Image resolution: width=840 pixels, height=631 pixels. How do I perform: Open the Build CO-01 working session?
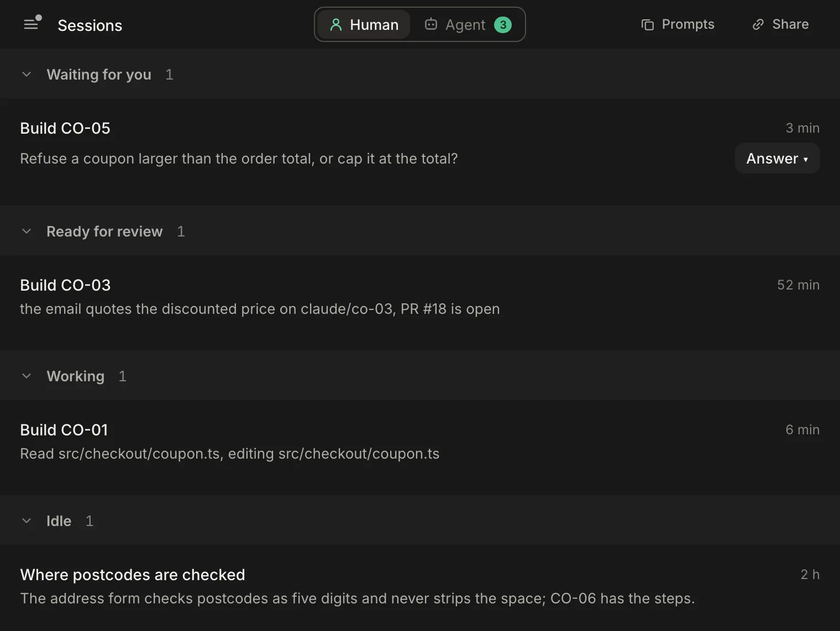pos(420,448)
